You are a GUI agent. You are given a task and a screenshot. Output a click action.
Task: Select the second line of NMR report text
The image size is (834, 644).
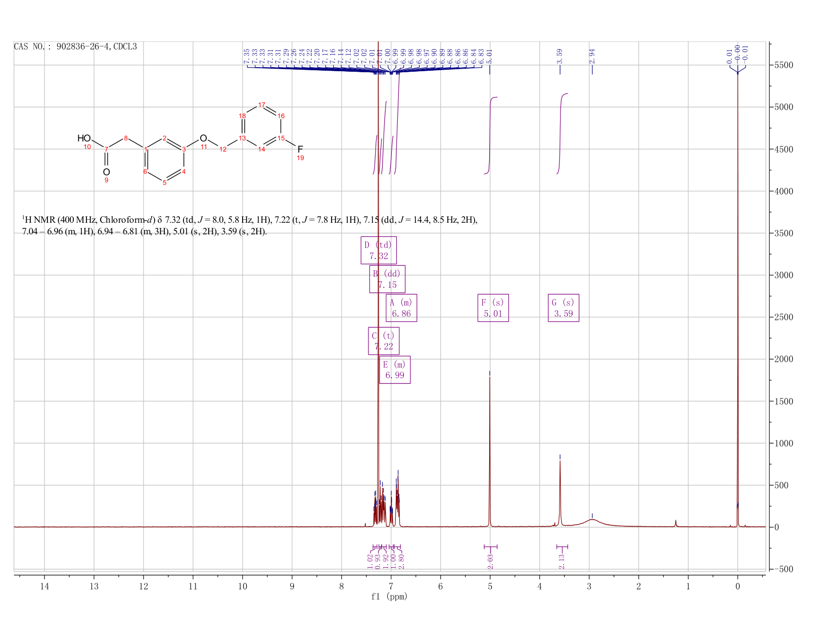coord(145,232)
